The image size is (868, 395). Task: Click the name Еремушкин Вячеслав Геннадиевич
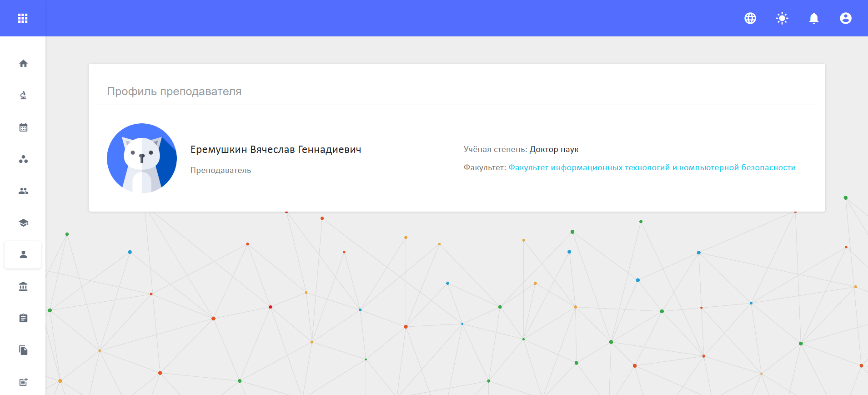tap(276, 150)
